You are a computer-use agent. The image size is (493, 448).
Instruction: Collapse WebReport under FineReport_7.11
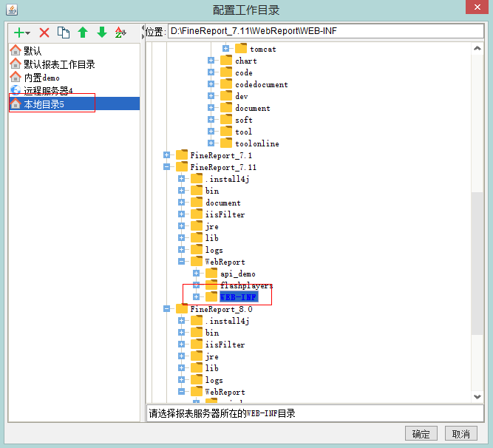click(181, 261)
